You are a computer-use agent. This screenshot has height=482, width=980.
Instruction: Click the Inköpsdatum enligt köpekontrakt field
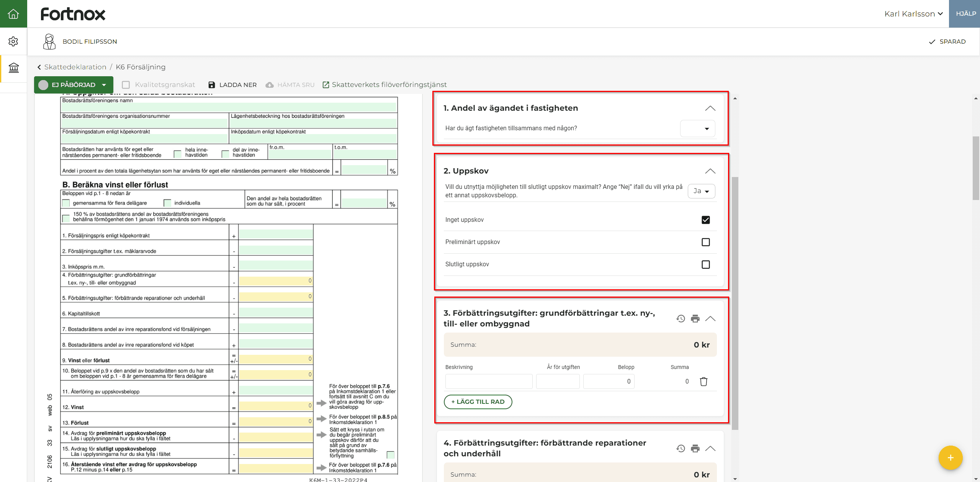[313, 138]
